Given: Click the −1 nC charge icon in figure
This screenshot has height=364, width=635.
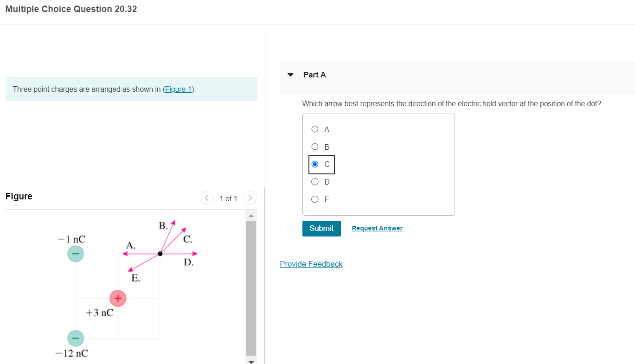Looking at the screenshot, I should point(75,254).
